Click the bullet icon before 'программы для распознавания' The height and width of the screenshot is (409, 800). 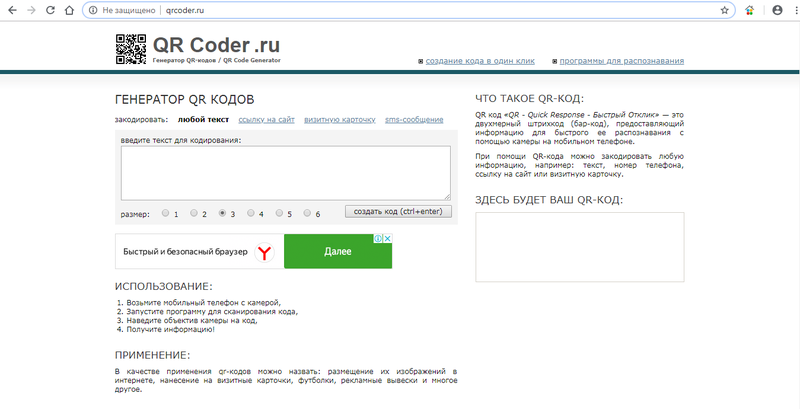[555, 62]
